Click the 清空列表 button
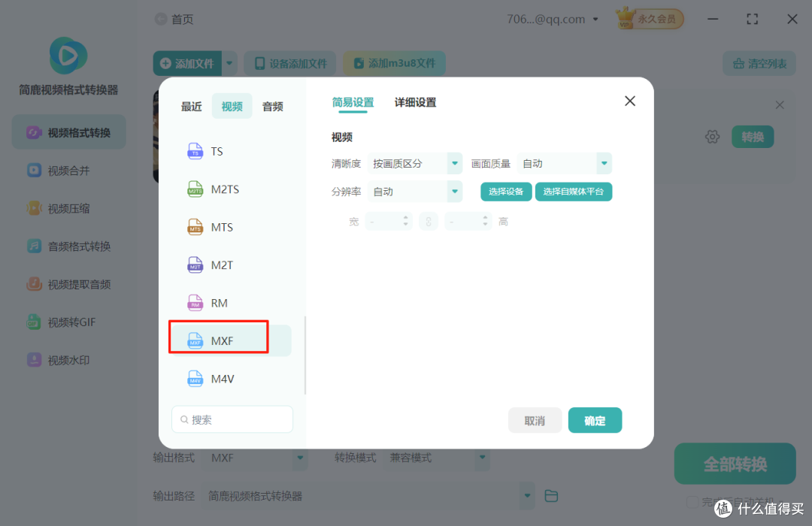This screenshot has height=526, width=812. 759,64
